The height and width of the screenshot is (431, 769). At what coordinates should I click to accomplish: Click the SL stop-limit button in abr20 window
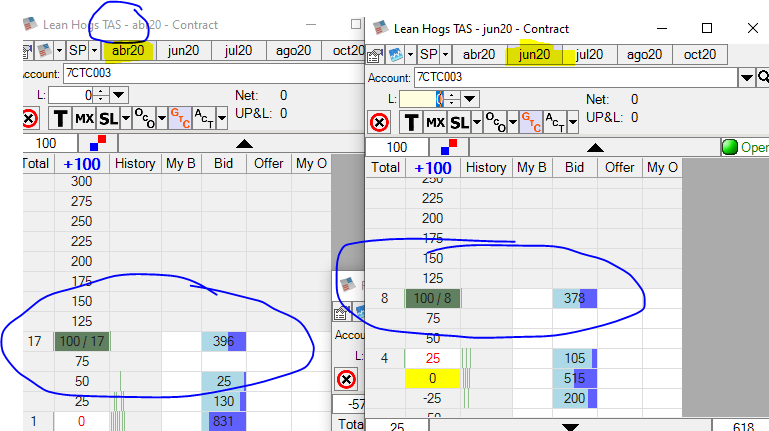108,119
